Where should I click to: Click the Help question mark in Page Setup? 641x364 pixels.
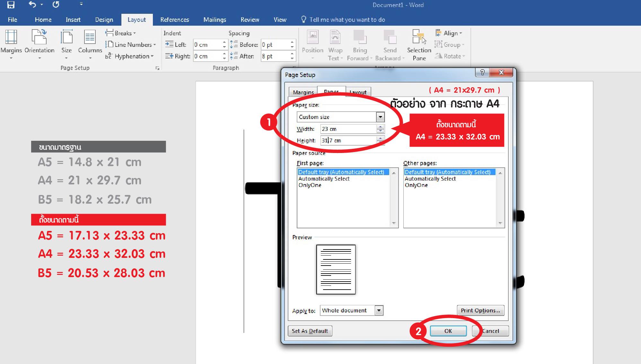(482, 72)
